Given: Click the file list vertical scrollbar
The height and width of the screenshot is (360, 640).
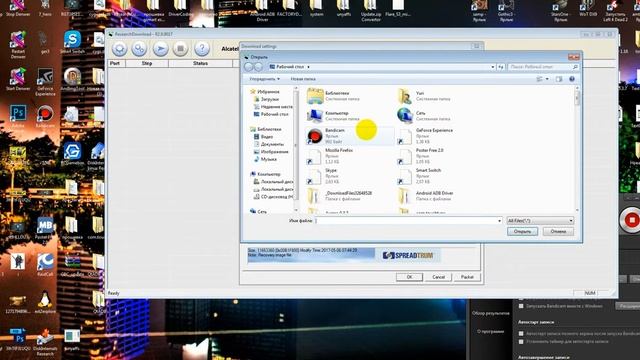Looking at the screenshot, I should 577,149.
